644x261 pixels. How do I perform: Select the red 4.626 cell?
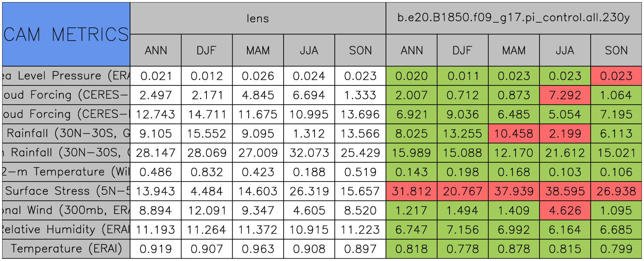[565, 211]
